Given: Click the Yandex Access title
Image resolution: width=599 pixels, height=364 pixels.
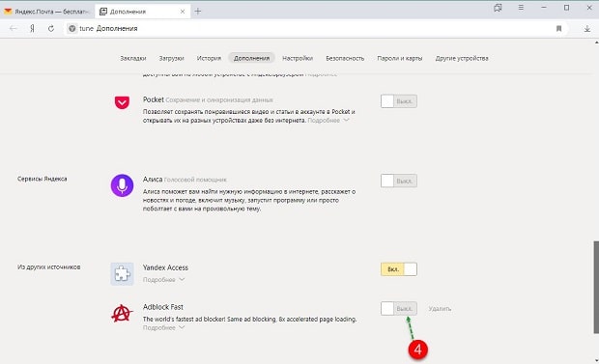Looking at the screenshot, I should pos(165,267).
